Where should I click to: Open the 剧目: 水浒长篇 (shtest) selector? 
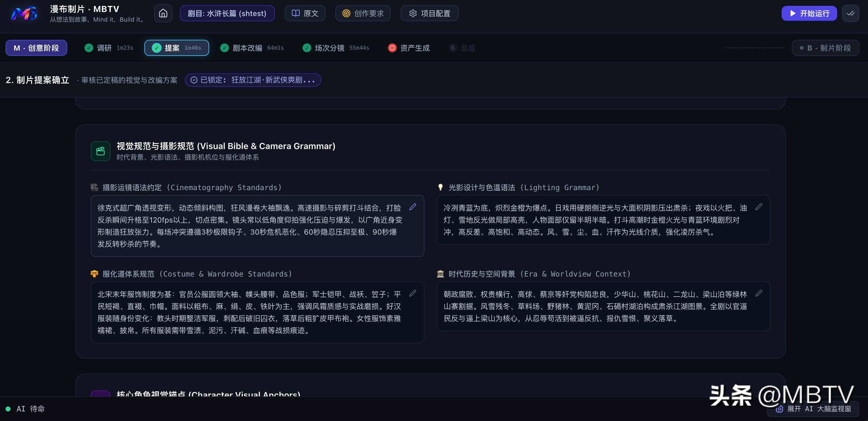[227, 14]
